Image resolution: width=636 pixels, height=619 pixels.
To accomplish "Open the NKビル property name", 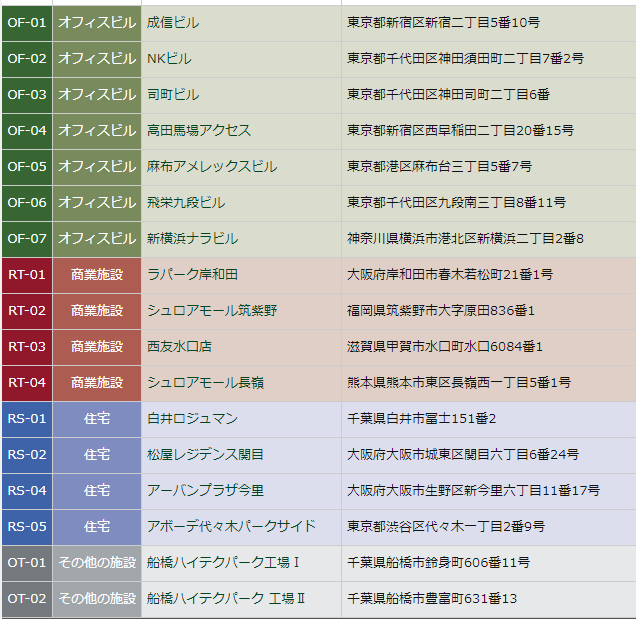I will [169, 59].
